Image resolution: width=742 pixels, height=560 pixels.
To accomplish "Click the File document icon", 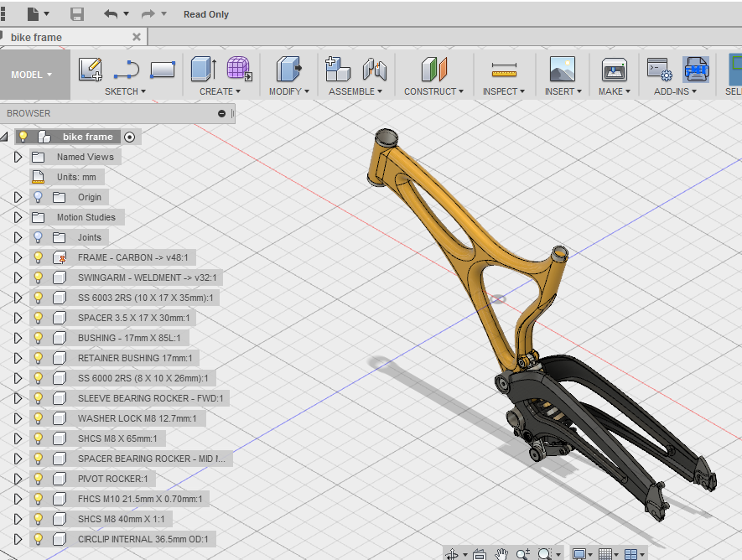I will [x=34, y=14].
